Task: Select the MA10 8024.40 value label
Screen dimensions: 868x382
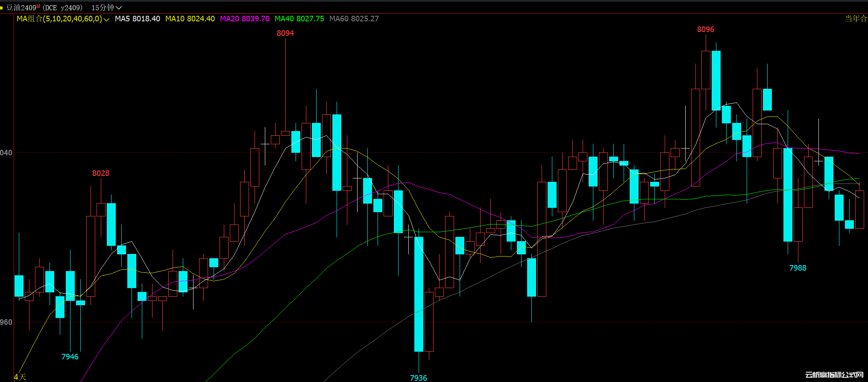Action: point(190,19)
